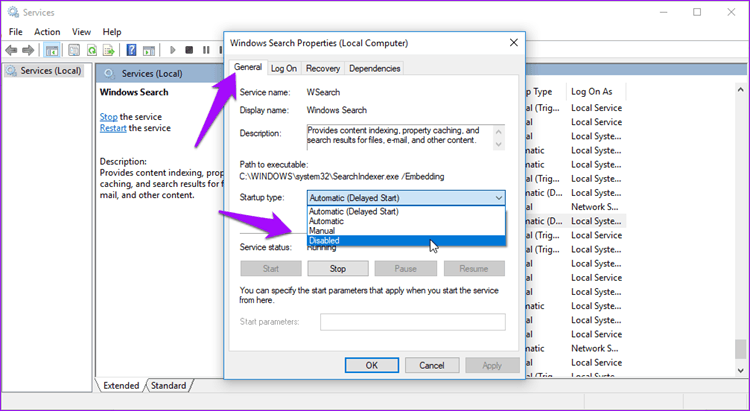Click the Services gear icon in title bar

(13, 12)
